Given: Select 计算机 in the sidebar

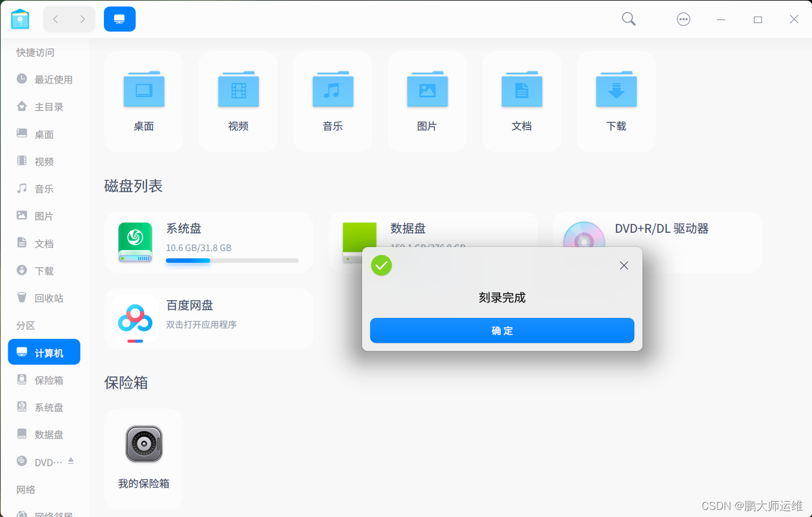Looking at the screenshot, I should [44, 352].
